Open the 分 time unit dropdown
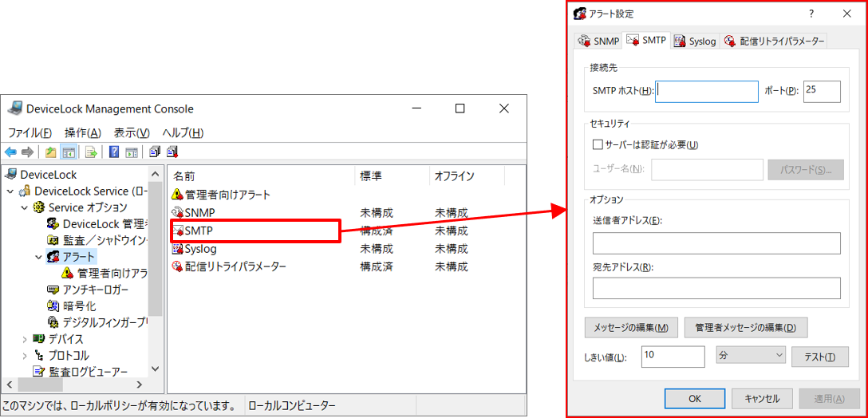Screen dimensions: 868x418 tap(750, 355)
